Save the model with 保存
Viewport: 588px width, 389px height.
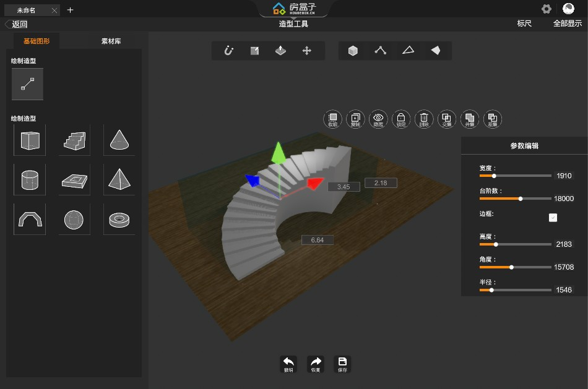[x=342, y=364]
